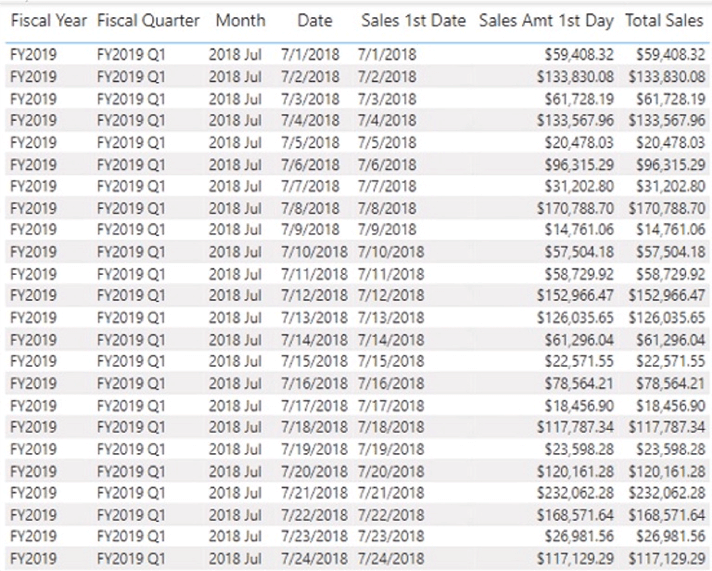Select $232,062.28 in Total Sales column
The height and width of the screenshot is (571, 712).
coord(666,494)
